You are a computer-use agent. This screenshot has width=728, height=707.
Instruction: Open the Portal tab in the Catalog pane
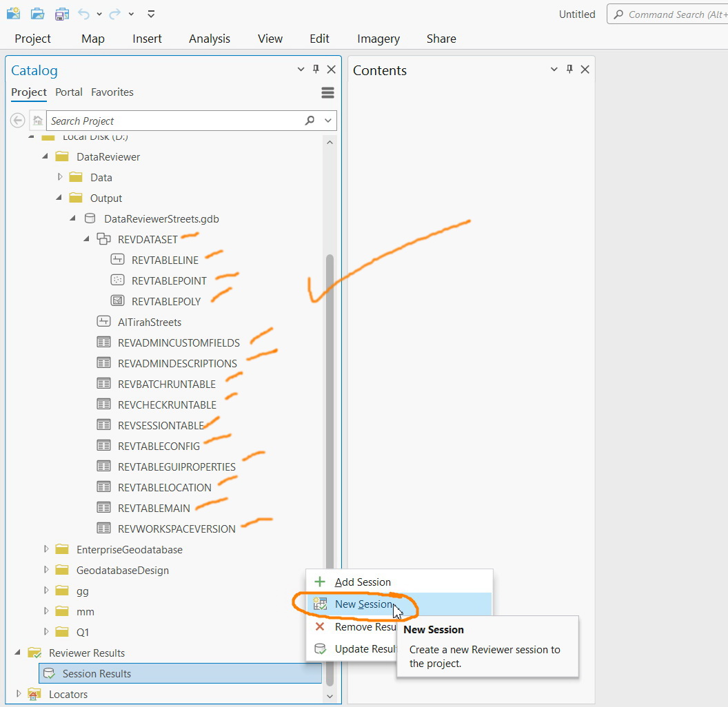(x=68, y=92)
